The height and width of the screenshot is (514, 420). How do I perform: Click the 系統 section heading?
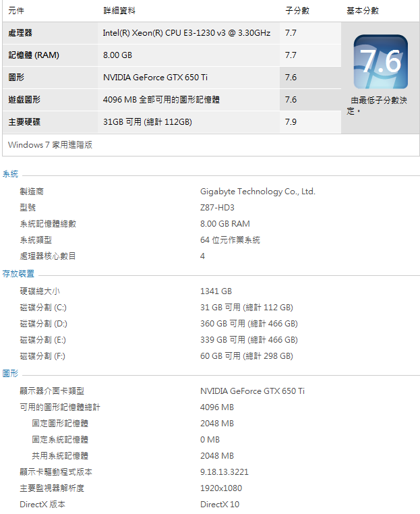(10, 174)
